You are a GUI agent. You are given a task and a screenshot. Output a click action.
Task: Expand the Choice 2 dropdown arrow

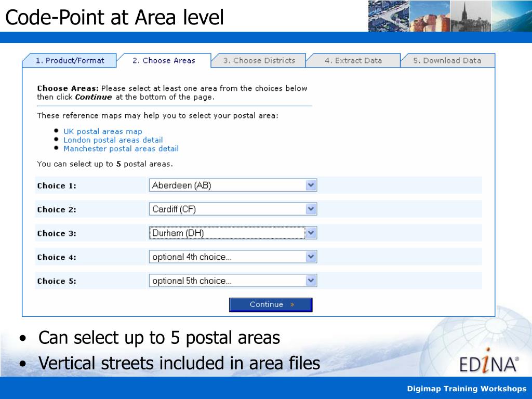coord(311,209)
